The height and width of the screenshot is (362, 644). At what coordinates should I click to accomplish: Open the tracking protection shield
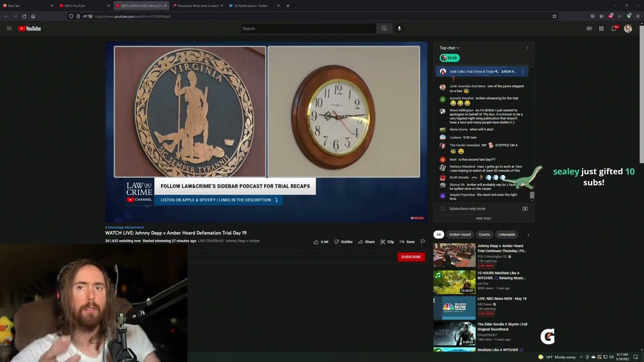pos(71,16)
